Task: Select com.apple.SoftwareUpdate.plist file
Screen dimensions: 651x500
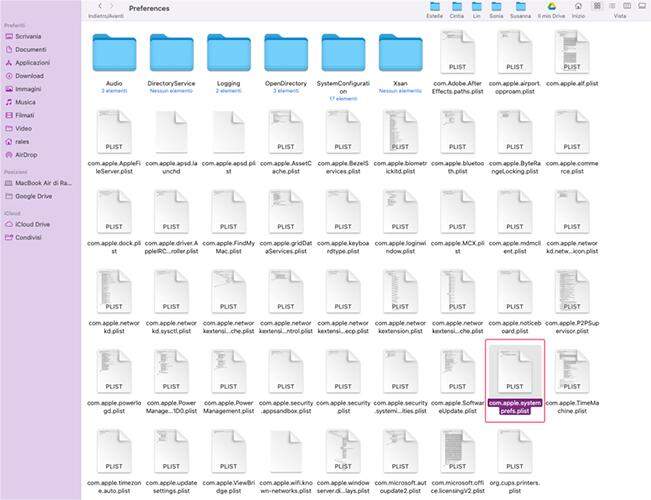Action: pos(458,371)
